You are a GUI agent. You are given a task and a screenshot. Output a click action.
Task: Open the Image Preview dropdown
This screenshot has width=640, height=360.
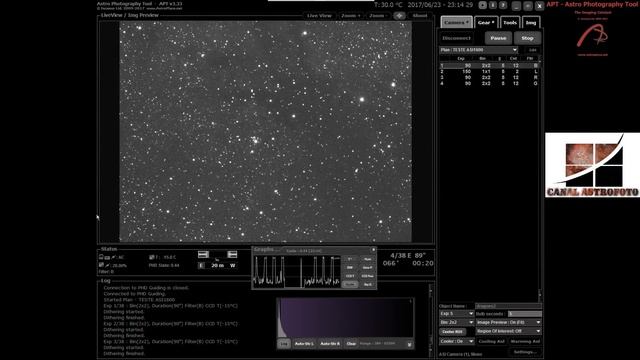(508, 322)
